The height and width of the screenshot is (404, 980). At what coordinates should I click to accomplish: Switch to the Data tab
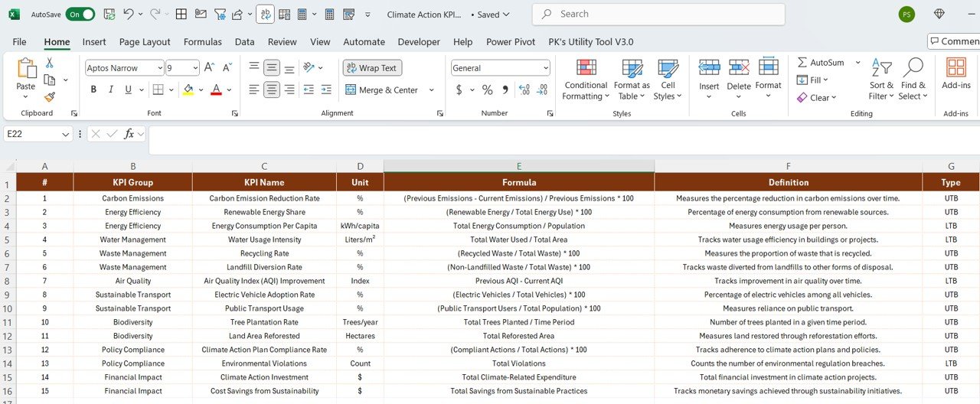point(245,42)
